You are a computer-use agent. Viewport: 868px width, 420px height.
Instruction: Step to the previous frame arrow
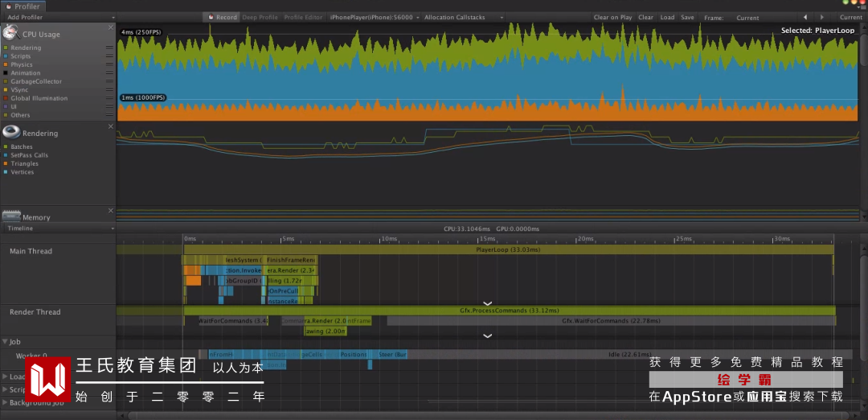click(x=805, y=17)
